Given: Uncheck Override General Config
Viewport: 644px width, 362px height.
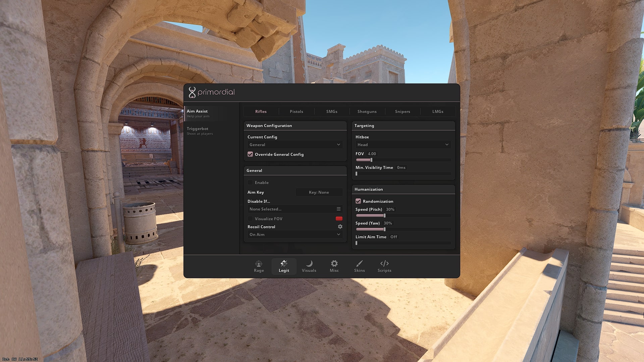Looking at the screenshot, I should click(250, 154).
